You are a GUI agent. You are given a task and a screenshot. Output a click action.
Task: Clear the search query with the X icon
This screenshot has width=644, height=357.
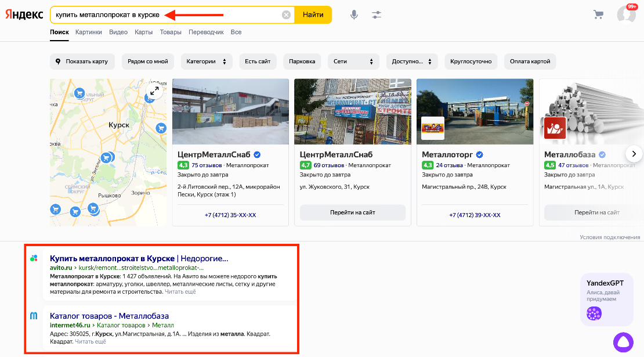click(285, 15)
